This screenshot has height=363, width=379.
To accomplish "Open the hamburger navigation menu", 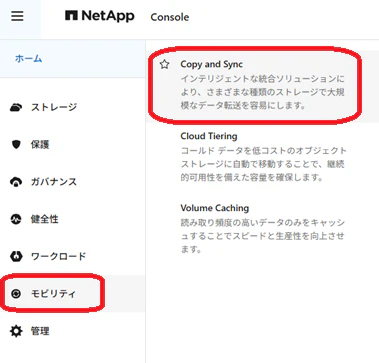I will [17, 16].
